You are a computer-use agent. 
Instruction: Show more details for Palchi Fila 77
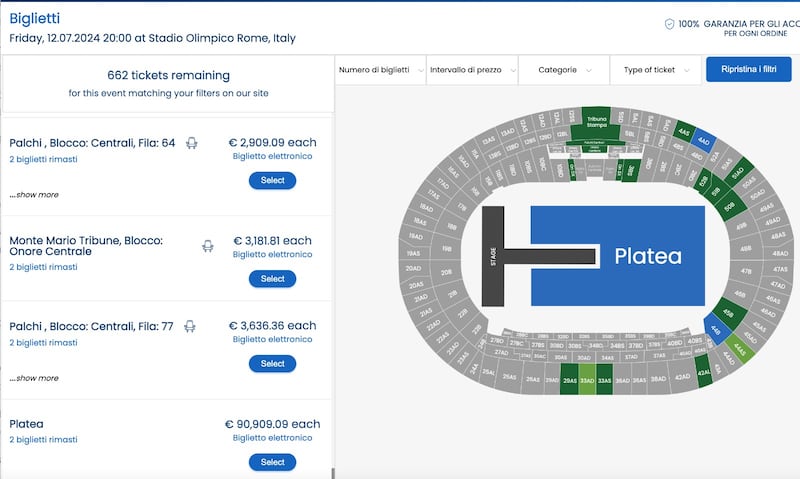tap(34, 379)
